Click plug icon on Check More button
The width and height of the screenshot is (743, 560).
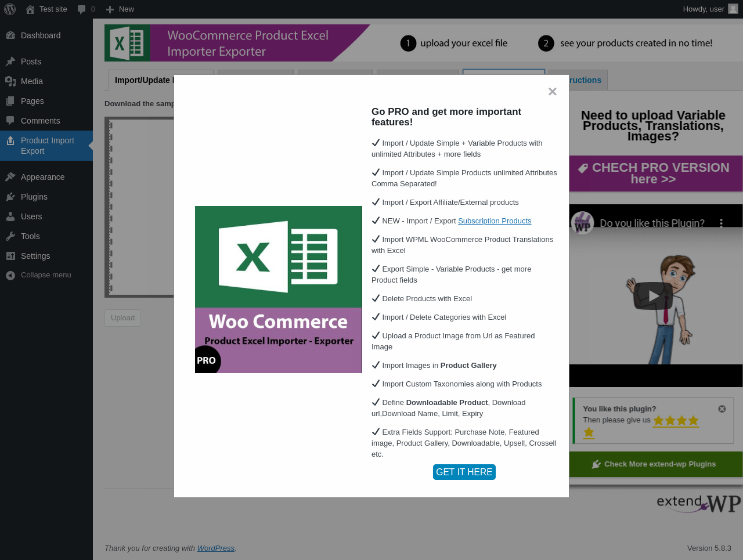[596, 464]
